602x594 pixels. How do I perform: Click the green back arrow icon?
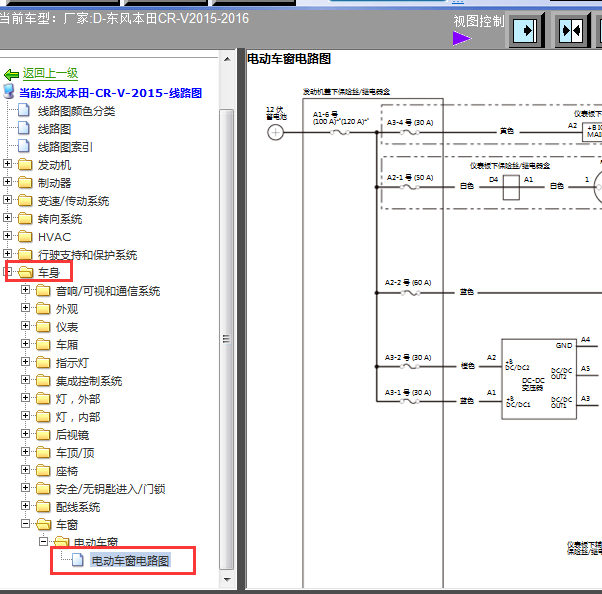click(11, 74)
